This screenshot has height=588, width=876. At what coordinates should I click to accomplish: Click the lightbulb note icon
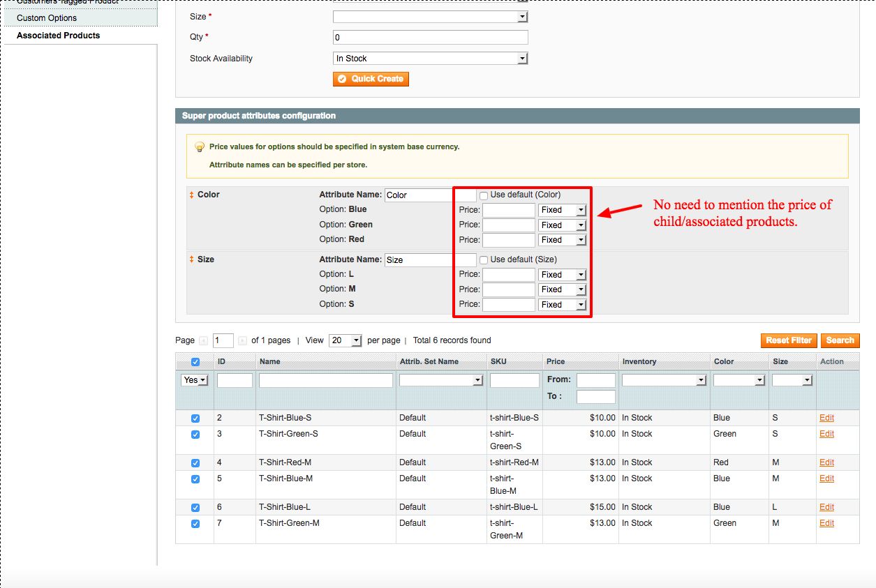point(199,147)
